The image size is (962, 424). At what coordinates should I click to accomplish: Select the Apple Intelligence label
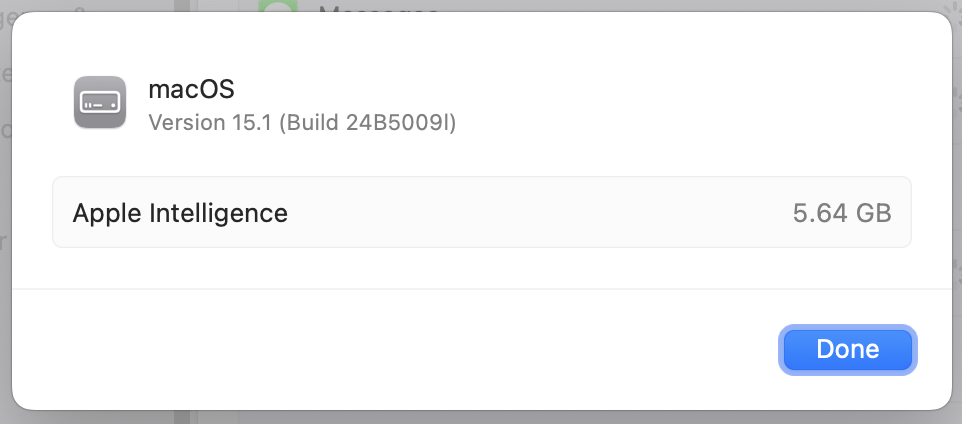(x=180, y=212)
